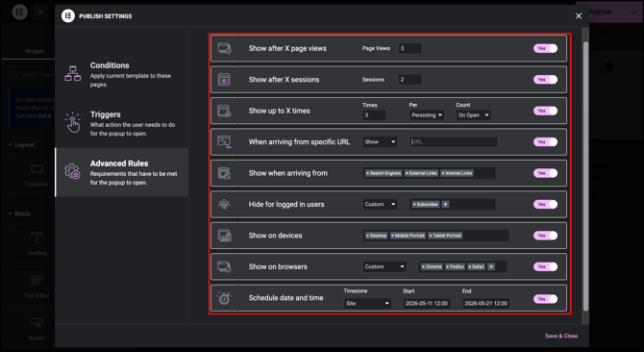Remove the Safari browser tag
The width and height of the screenshot is (644, 352).
470,267
